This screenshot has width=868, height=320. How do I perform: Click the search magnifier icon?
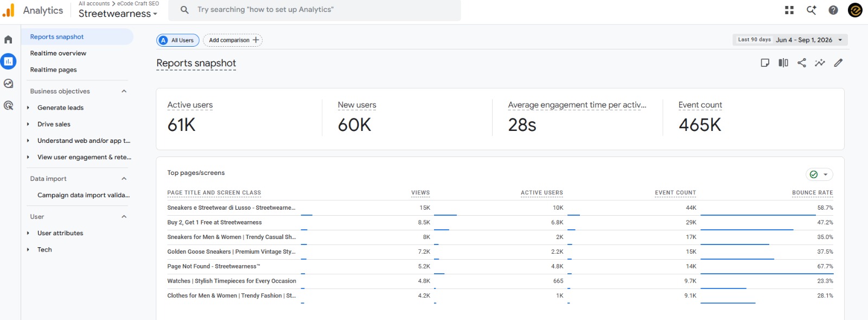[x=184, y=10]
